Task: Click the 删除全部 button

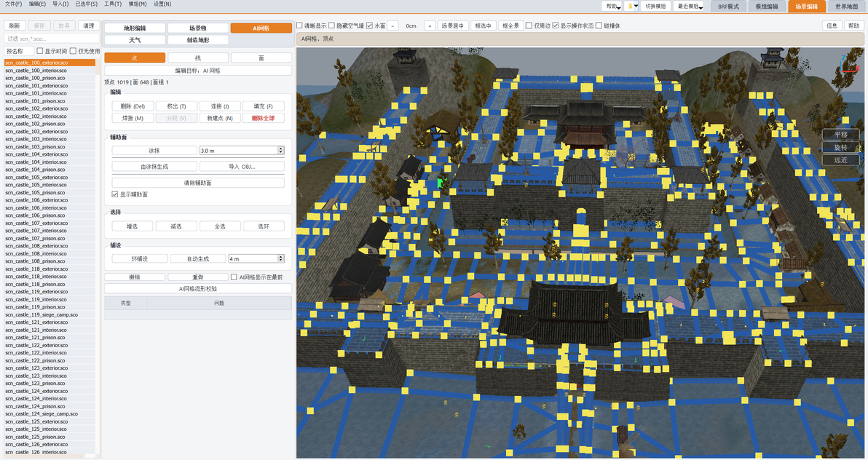Action: point(263,118)
